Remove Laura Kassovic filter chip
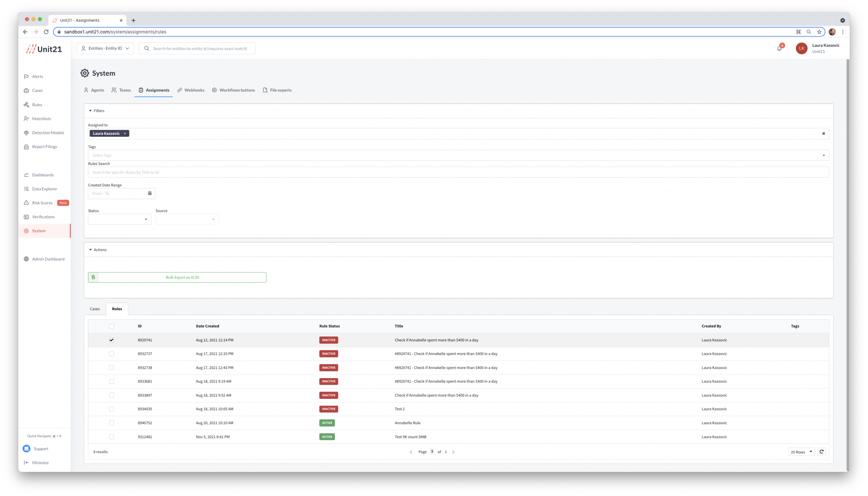Image resolution: width=868 pixels, height=496 pixels. coord(125,134)
